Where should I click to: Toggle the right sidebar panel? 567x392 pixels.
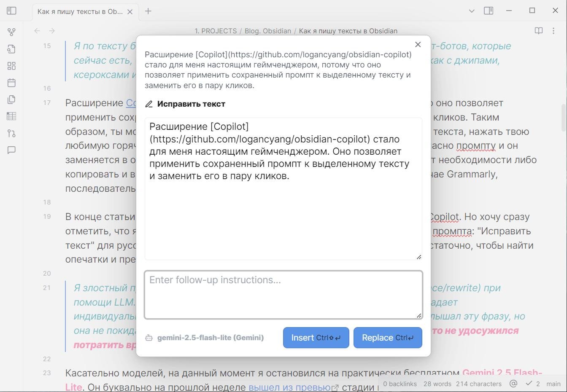pyautogui.click(x=489, y=11)
